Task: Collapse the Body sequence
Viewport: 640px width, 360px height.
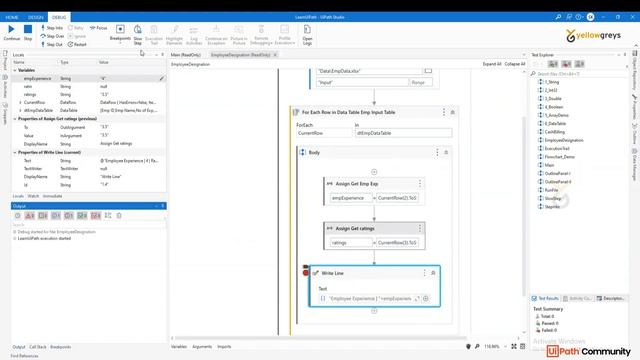Action: (446, 152)
